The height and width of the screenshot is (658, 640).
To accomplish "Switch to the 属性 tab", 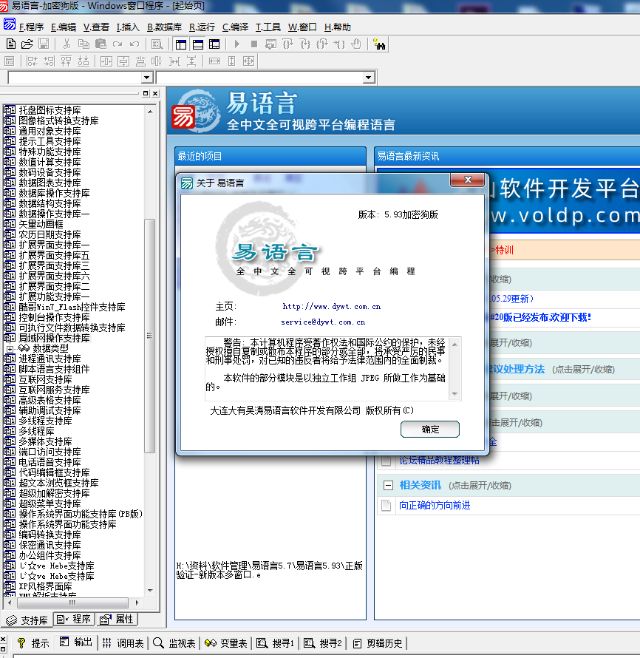I will 117,619.
